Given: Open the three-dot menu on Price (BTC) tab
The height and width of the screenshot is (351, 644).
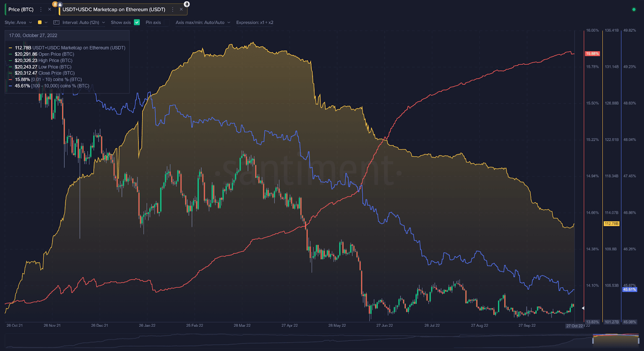Looking at the screenshot, I should tap(41, 9).
